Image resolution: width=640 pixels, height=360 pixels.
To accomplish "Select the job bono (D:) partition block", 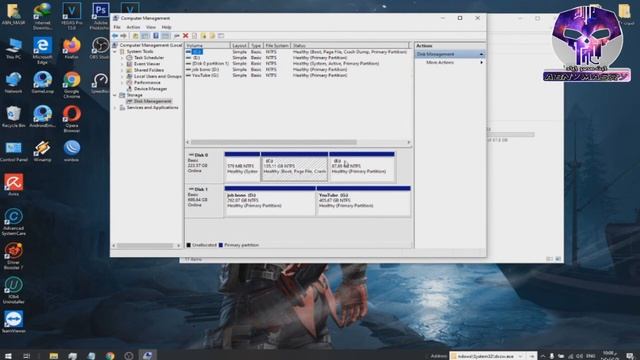I will (x=270, y=201).
